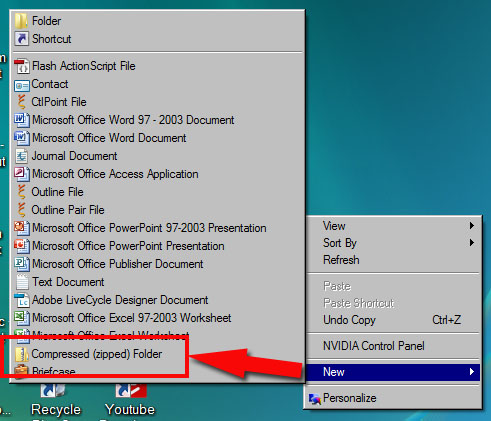The image size is (491, 421).
Task: Expand the New submenu arrow
Action: click(x=472, y=371)
